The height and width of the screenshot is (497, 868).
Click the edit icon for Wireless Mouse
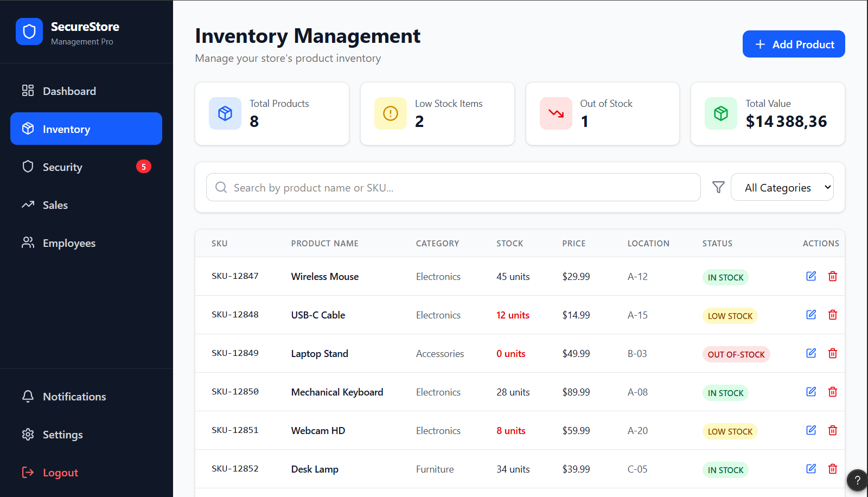811,276
